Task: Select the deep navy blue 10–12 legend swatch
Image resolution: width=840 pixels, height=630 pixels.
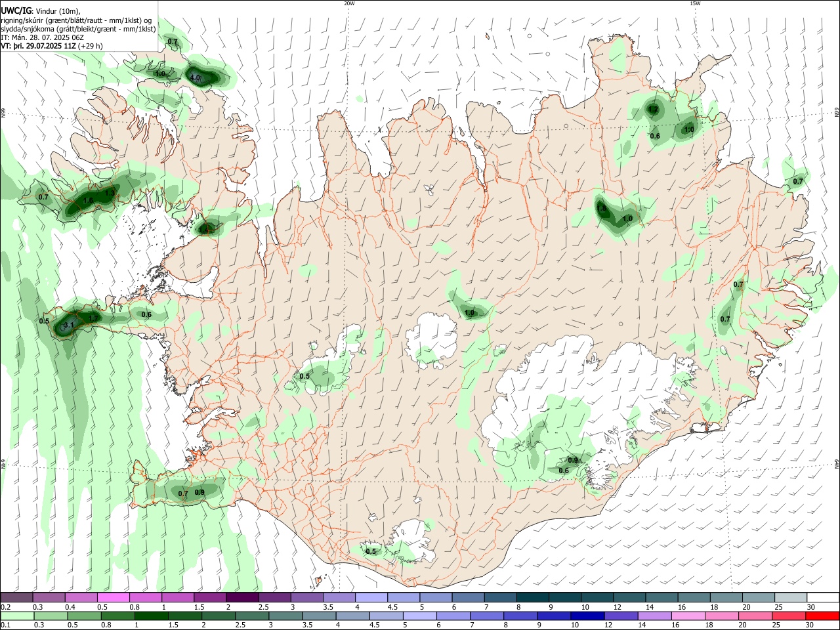Action: [587, 616]
